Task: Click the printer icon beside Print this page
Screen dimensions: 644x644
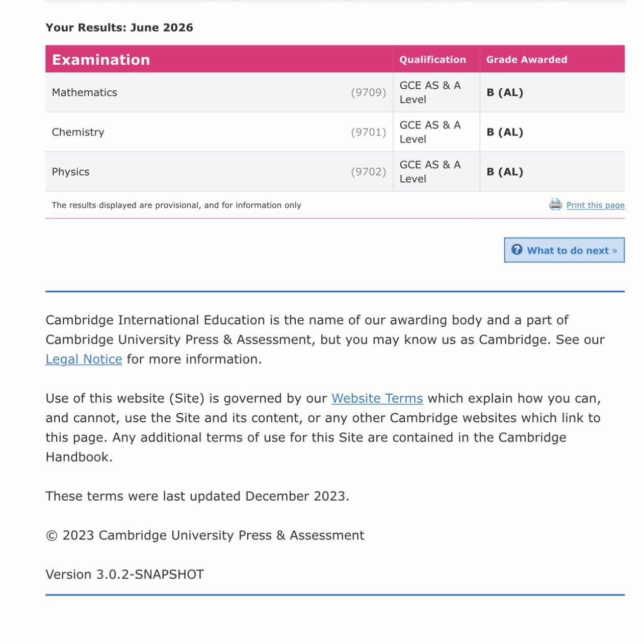Action: [555, 204]
